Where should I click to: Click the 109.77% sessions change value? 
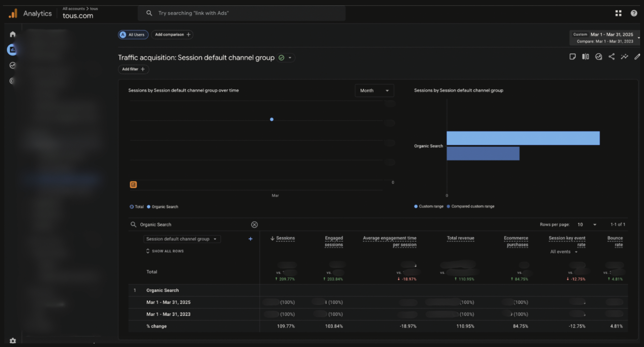tap(285, 326)
